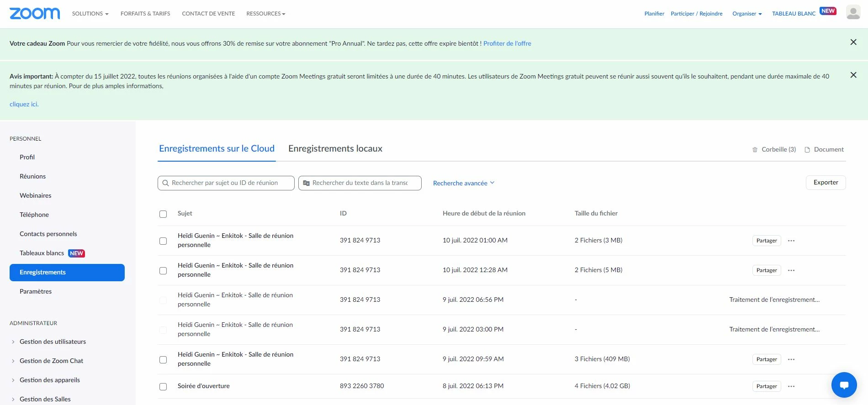Open Forfaits & Tarifs page

145,14
